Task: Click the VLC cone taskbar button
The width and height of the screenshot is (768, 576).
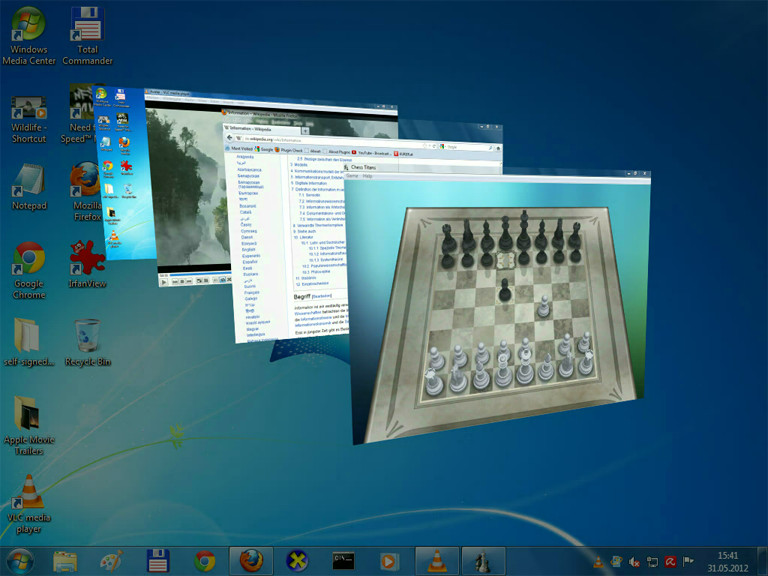Action: coord(436,561)
